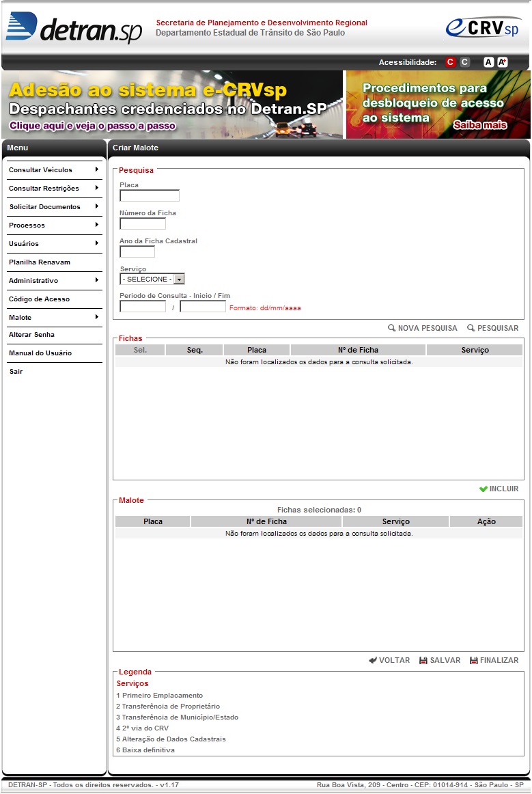The image size is (532, 794).
Task: Click the Placa column header in Malote
Action: pos(153,521)
